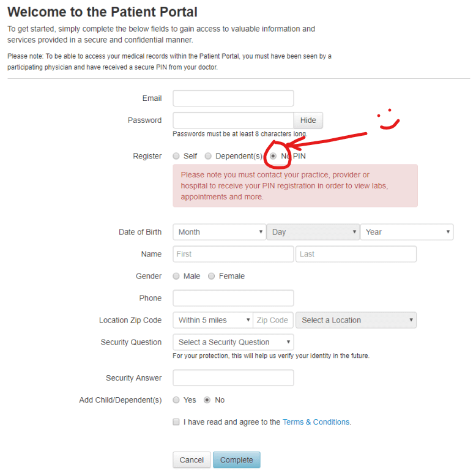Select the Self register radio button
This screenshot has width=476, height=476.
pyautogui.click(x=176, y=156)
